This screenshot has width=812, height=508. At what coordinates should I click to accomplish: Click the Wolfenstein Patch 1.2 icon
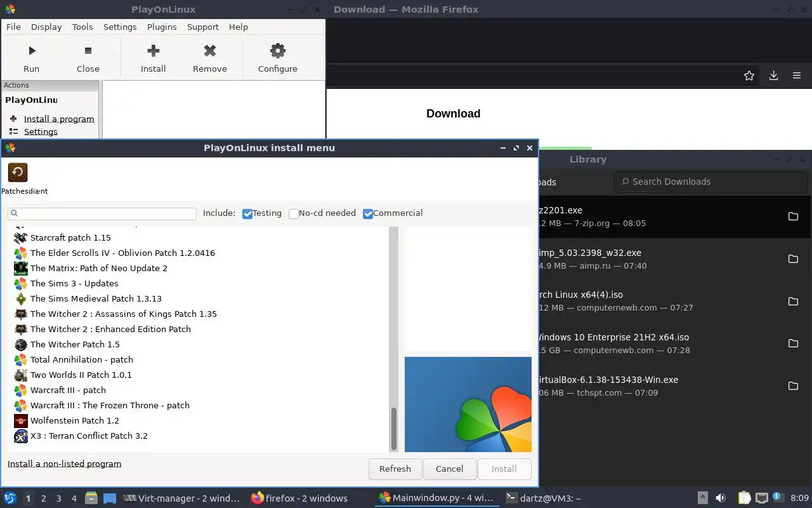21,420
